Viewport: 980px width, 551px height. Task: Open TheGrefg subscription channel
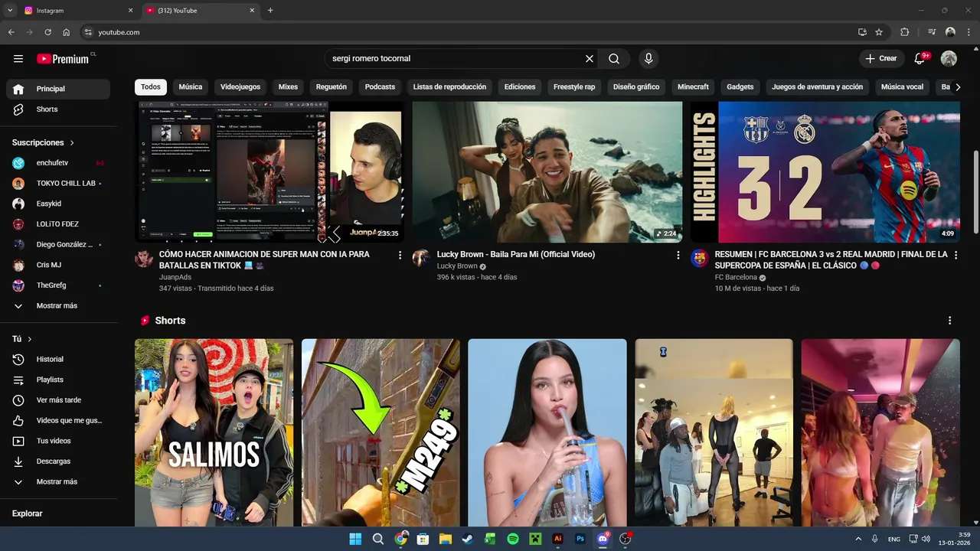point(58,285)
